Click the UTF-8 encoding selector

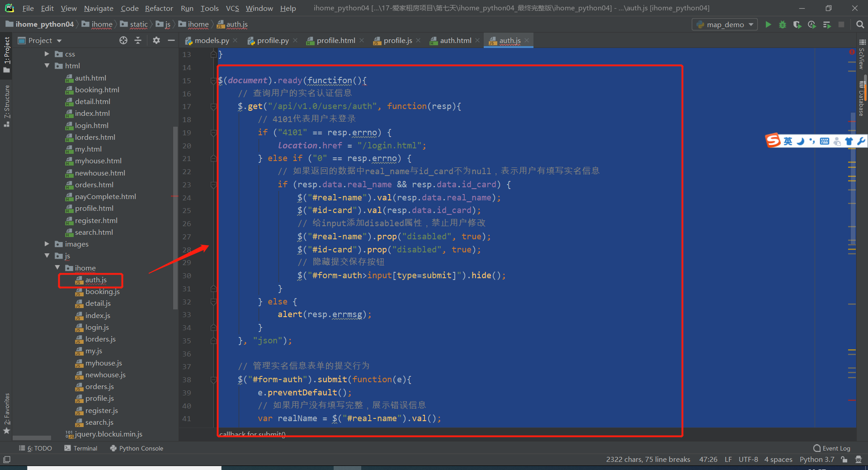click(x=748, y=460)
